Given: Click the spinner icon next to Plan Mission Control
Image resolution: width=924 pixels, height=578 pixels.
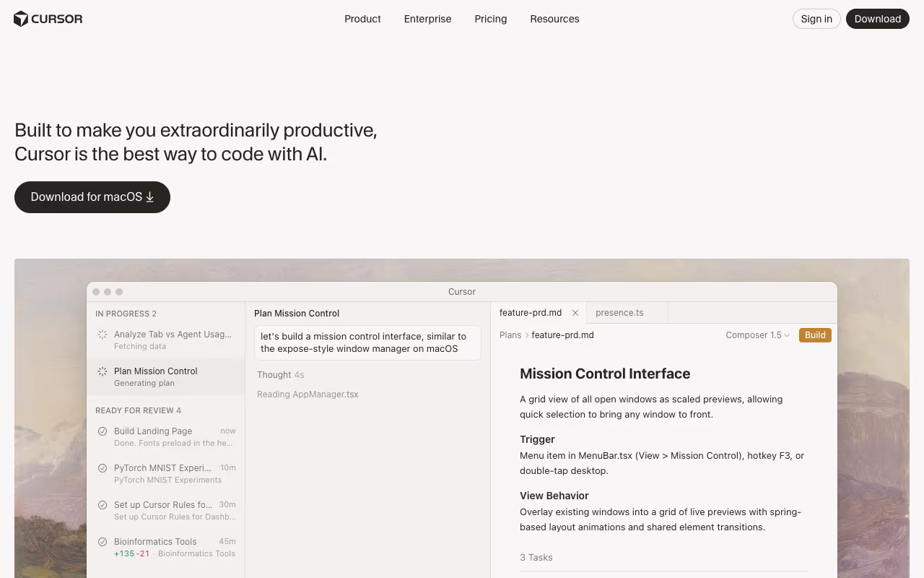Looking at the screenshot, I should tap(103, 371).
